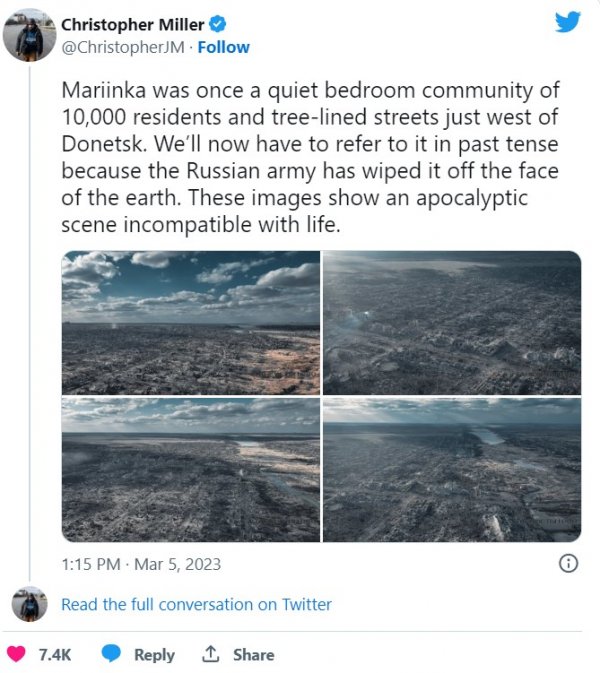View the bottom-left aerial photo
This screenshot has height=673, width=600.
(191, 470)
